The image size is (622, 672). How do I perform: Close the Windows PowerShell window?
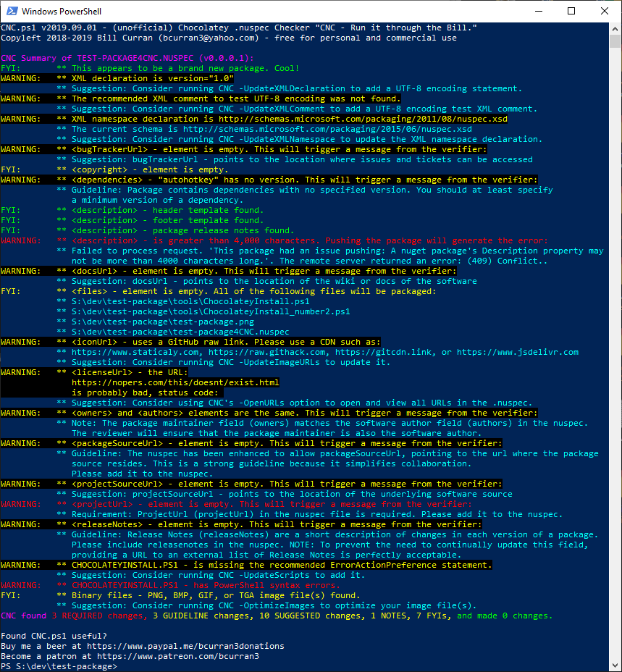(x=605, y=11)
